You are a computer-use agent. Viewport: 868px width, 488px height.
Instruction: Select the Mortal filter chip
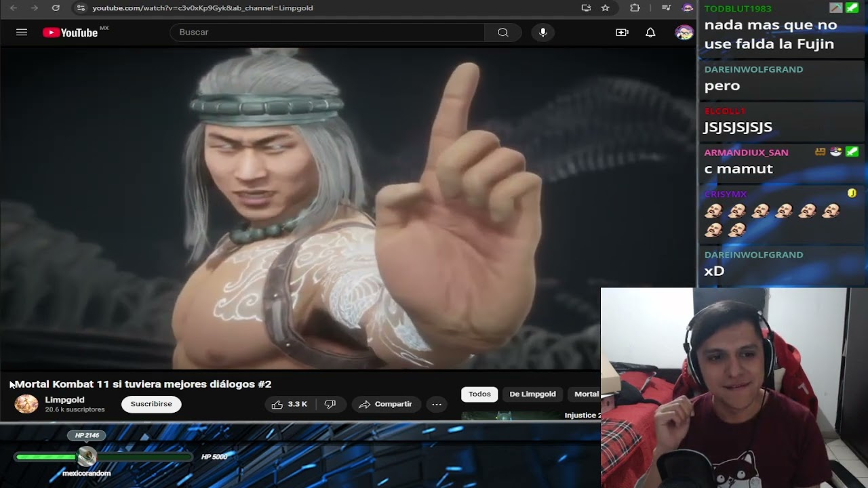(585, 394)
